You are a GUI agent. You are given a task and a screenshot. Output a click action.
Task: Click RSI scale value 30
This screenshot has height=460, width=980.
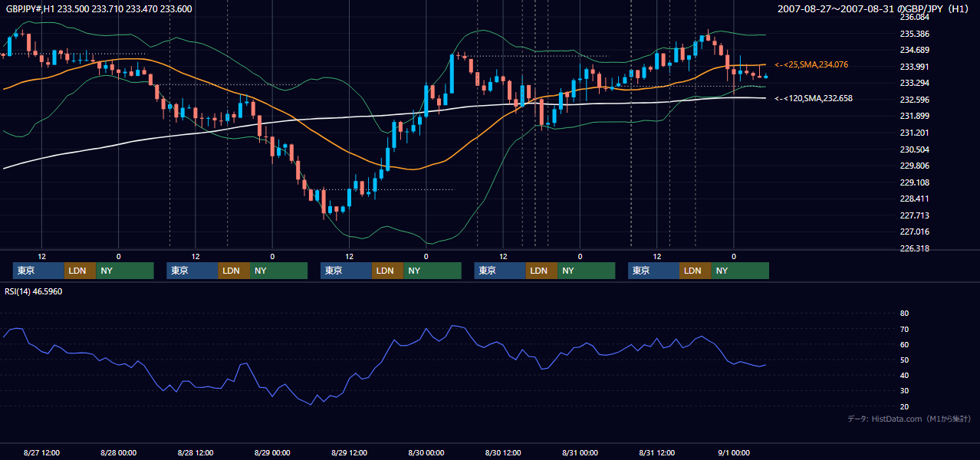pos(904,391)
